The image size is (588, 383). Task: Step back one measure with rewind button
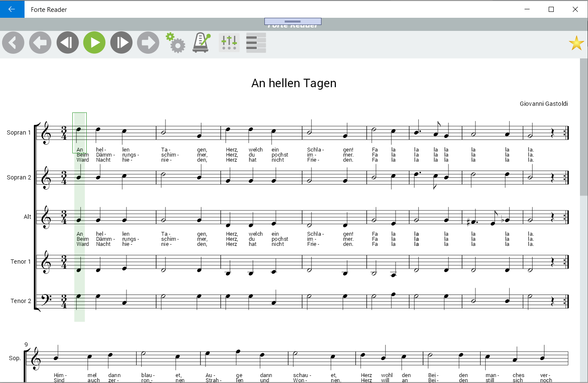68,43
